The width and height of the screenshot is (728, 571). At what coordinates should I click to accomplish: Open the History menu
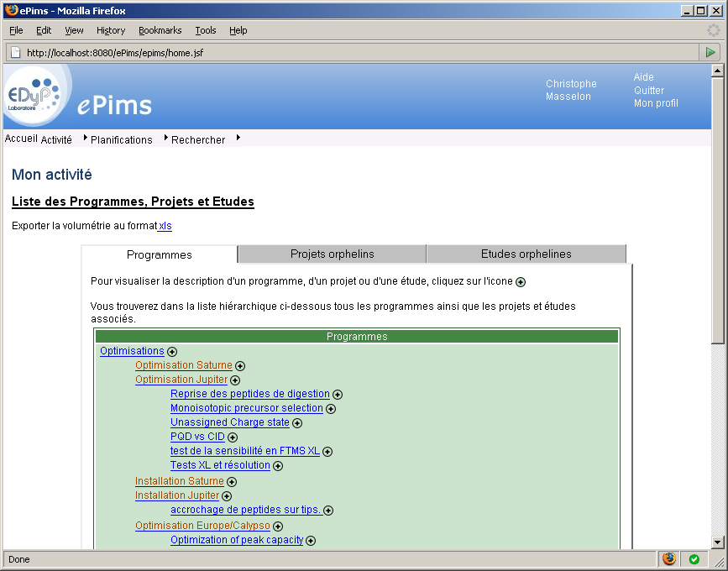click(110, 30)
